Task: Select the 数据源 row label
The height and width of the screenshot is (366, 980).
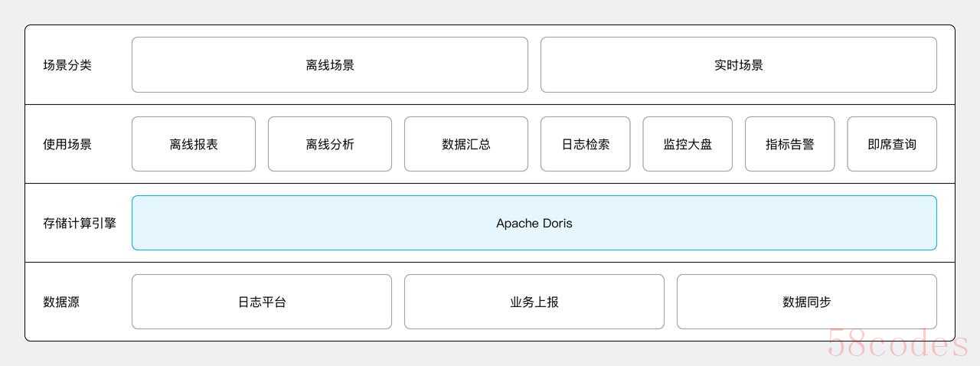Action: tap(61, 302)
